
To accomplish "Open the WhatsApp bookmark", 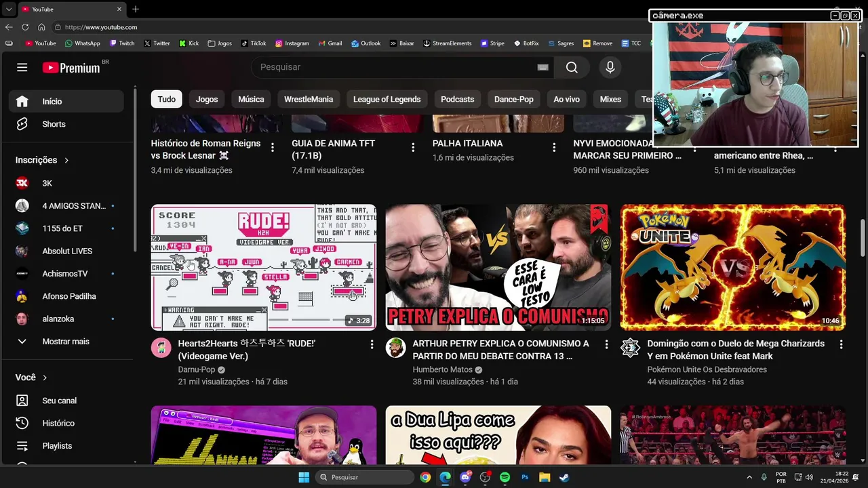I will pos(82,43).
